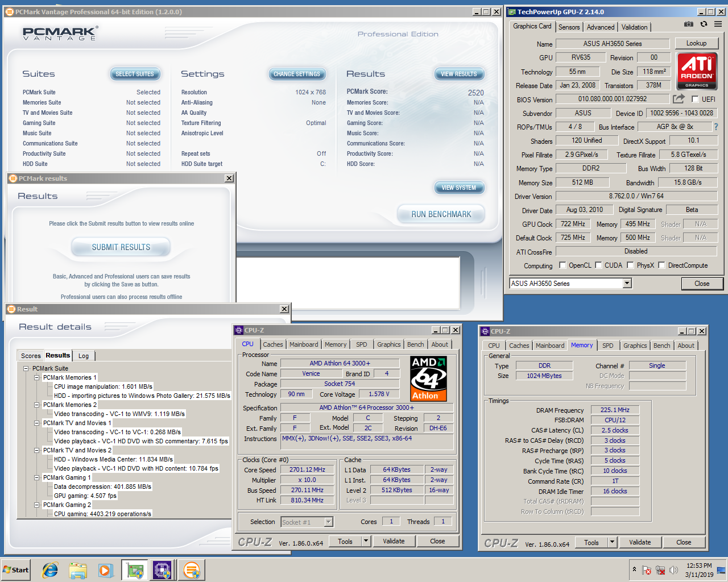Click the GPU-Z Name field ASUS AH3650 Series
The image size is (728, 582).
[613, 44]
